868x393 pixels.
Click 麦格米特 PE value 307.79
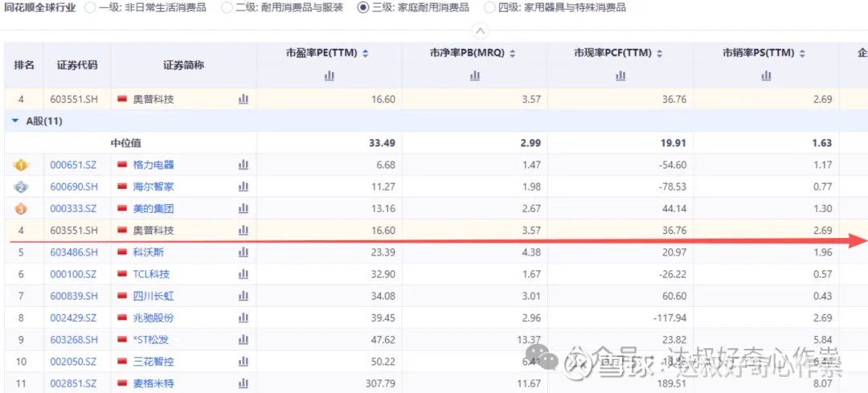(380, 383)
